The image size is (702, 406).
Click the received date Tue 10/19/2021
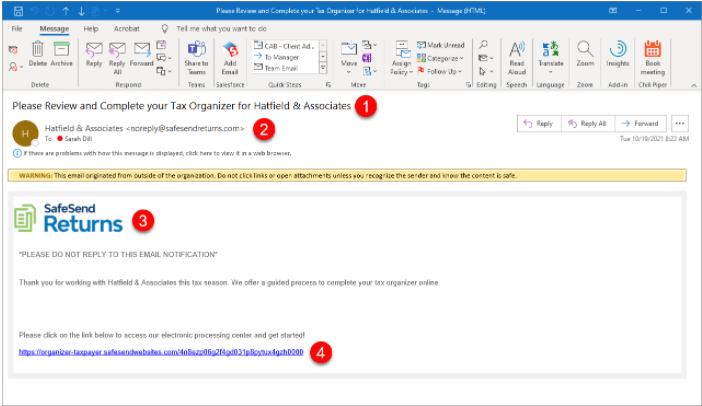[654, 139]
